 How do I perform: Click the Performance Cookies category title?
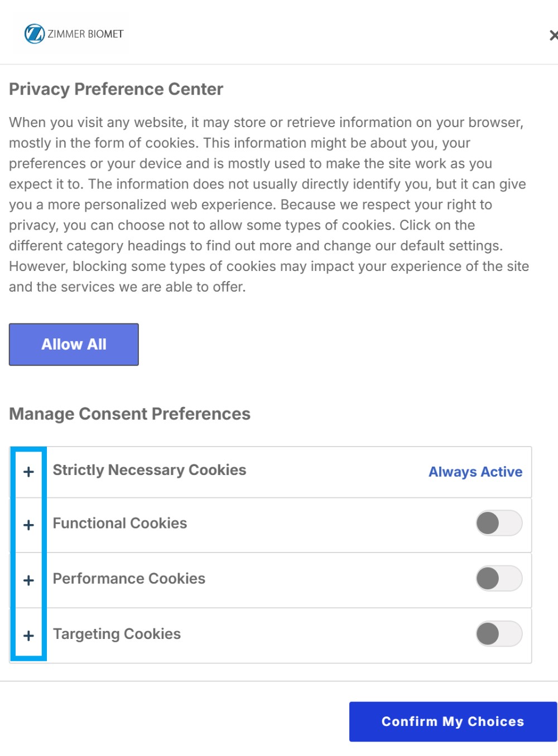(129, 578)
